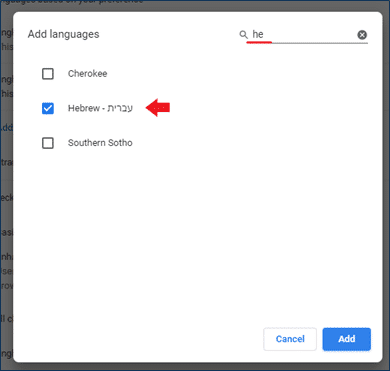Image resolution: width=390 pixels, height=371 pixels.
Task: Focus the search field containing 'he'
Action: click(304, 34)
